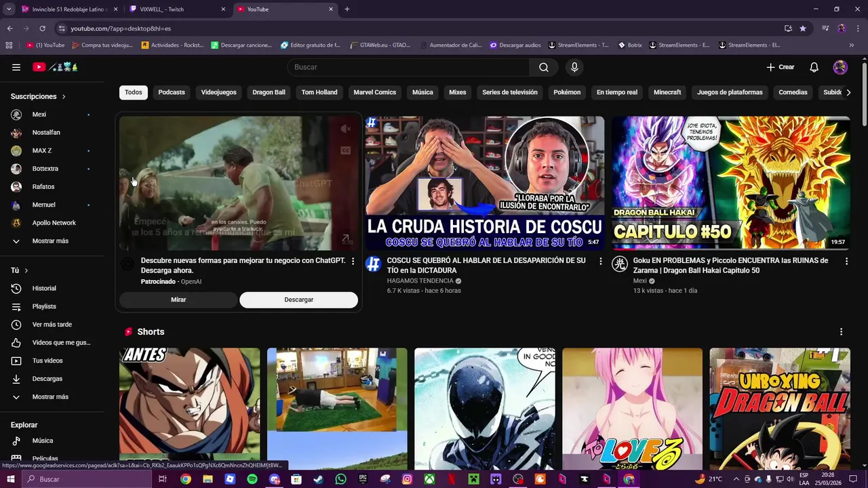The image size is (868, 488).
Task: Open the Nostalfan subscription channel
Action: (x=51, y=133)
